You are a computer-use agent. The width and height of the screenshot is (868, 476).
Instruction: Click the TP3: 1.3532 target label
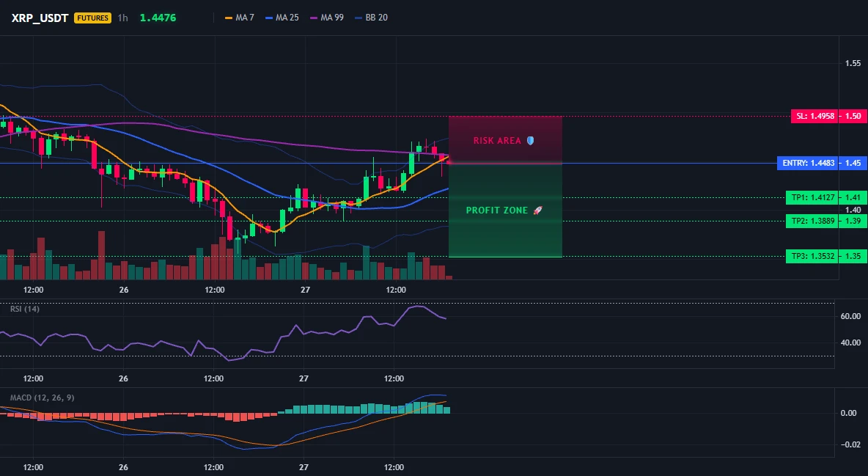coord(812,256)
